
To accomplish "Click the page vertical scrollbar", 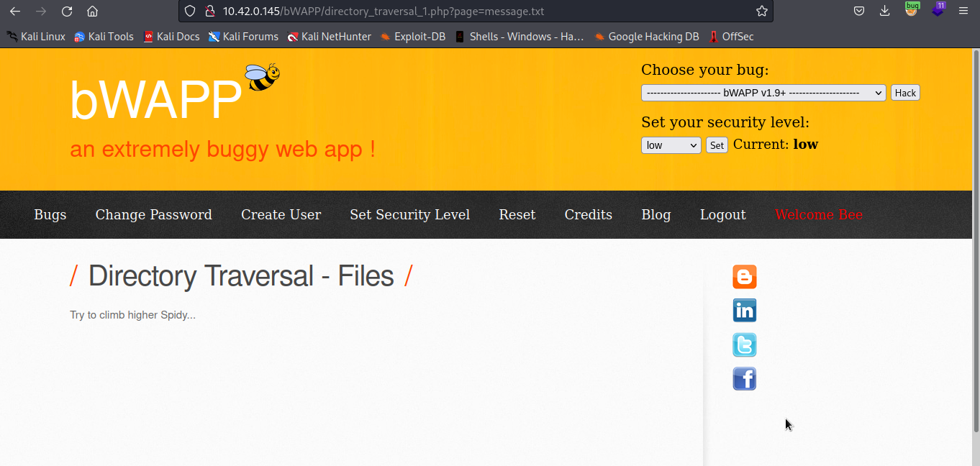I will point(976,241).
